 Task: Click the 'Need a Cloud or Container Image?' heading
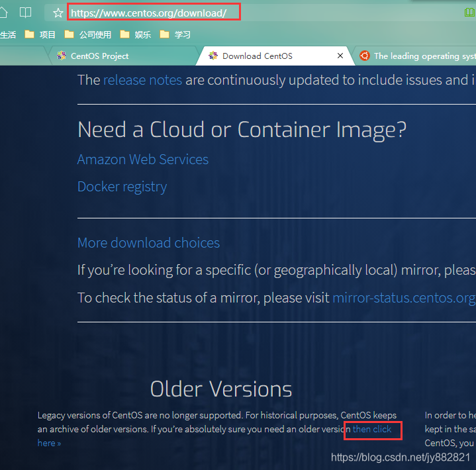pyautogui.click(x=242, y=130)
